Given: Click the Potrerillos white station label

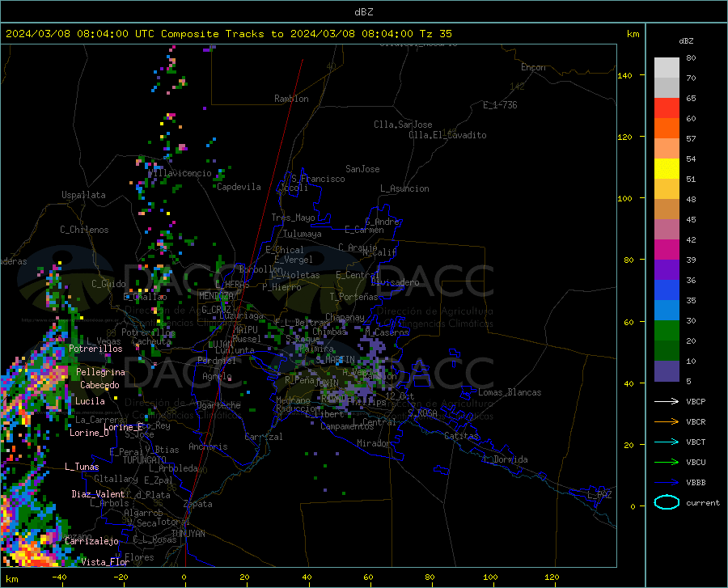Looking at the screenshot, I should click(95, 349).
